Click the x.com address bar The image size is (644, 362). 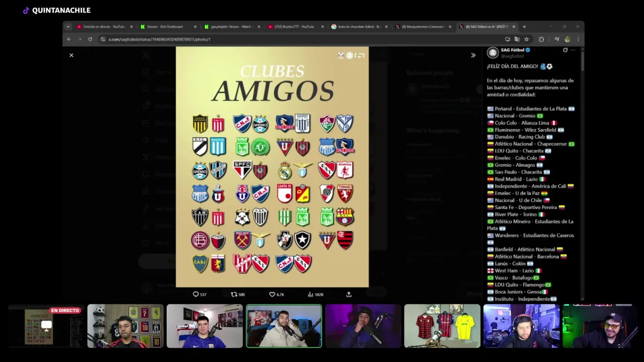[302, 39]
